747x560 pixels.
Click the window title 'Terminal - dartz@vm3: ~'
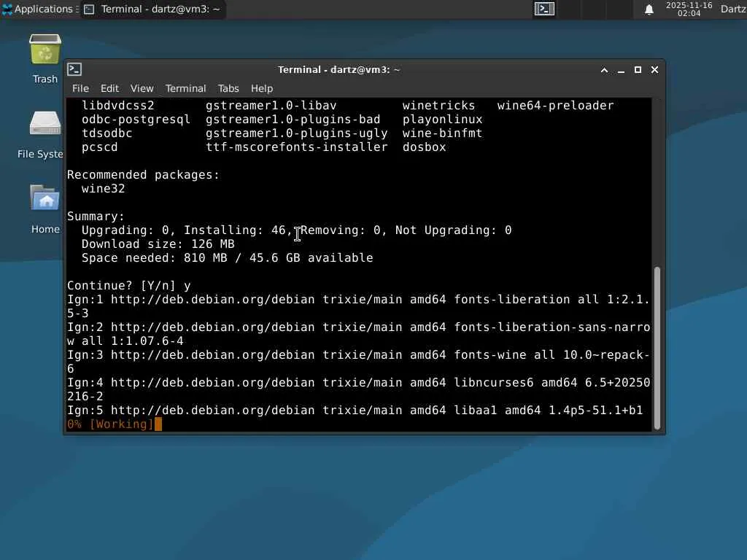pos(338,70)
